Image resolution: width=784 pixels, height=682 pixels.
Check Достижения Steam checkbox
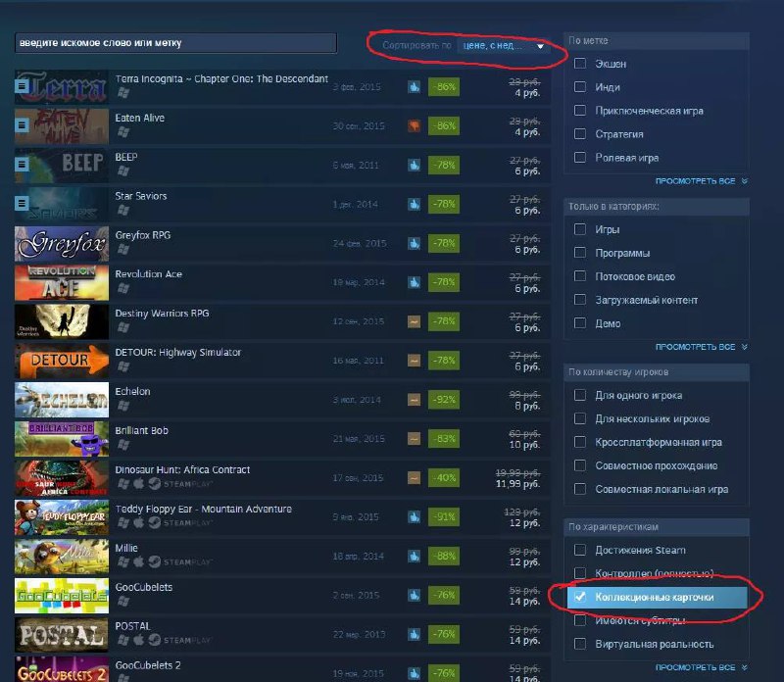click(x=580, y=550)
